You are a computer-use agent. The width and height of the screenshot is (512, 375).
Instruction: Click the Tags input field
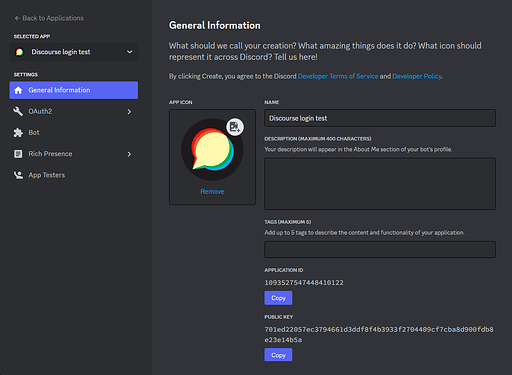380,249
